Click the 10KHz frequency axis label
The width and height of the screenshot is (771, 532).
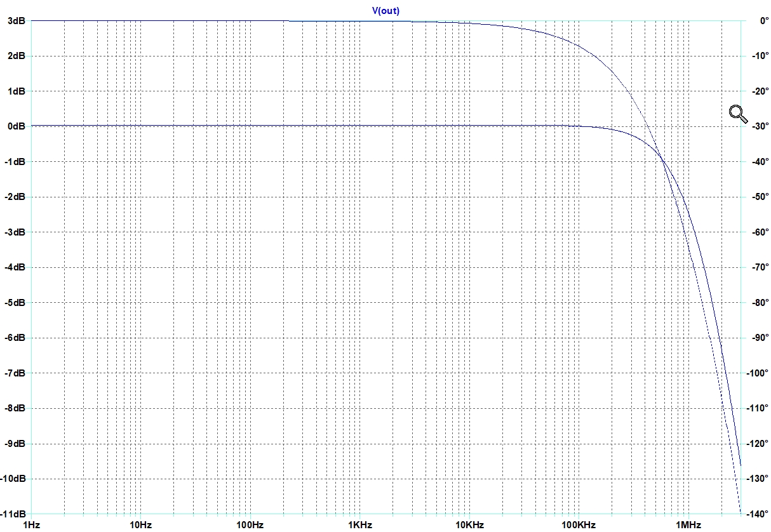(x=469, y=525)
